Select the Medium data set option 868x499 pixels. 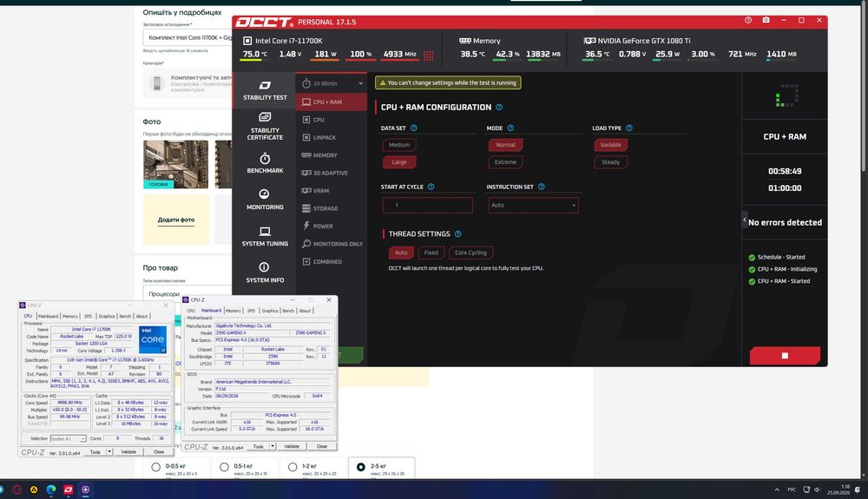point(399,145)
